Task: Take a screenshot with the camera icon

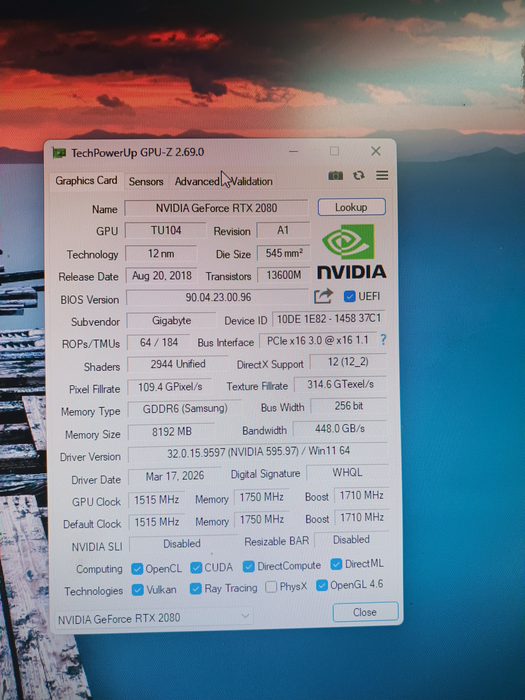Action: click(336, 175)
